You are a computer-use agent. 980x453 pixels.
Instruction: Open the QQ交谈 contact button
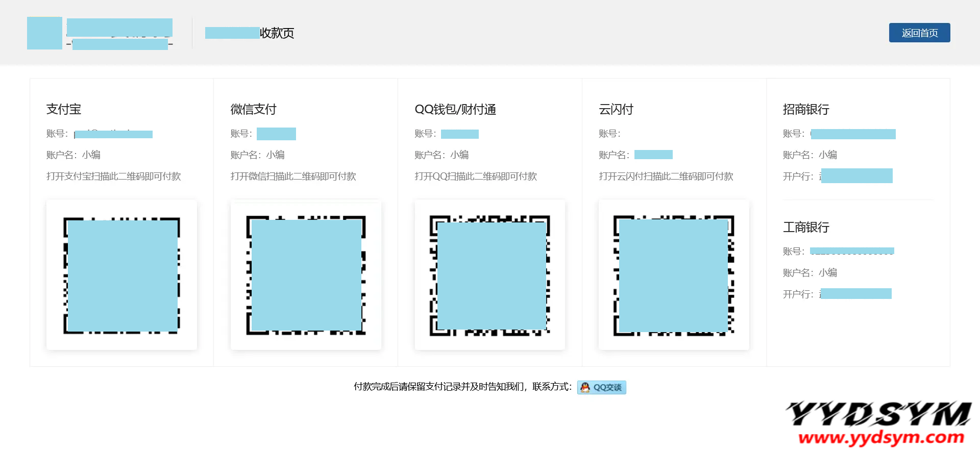pos(602,387)
